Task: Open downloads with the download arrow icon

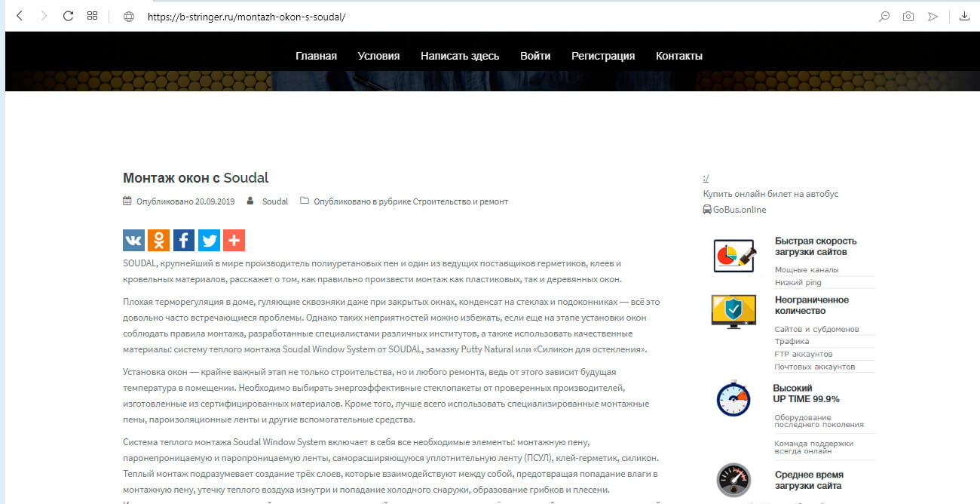Action: coord(963,17)
